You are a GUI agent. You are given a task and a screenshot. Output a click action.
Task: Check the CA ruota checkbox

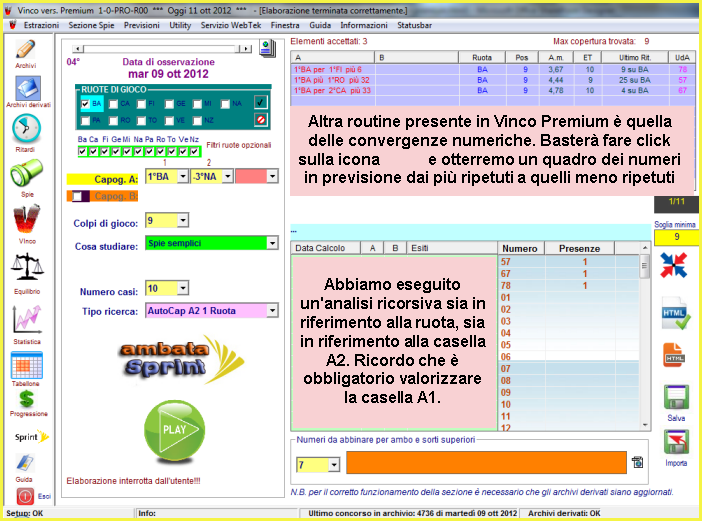[113, 104]
